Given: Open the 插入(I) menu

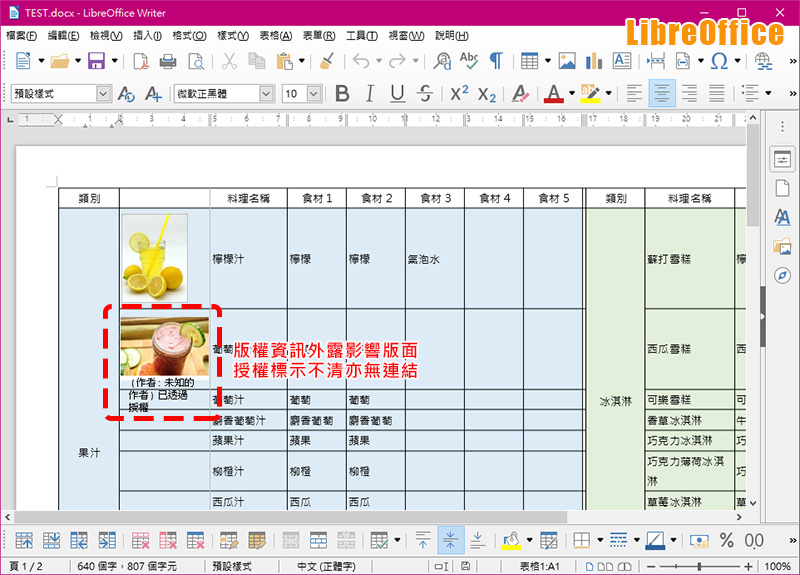Looking at the screenshot, I should [147, 36].
